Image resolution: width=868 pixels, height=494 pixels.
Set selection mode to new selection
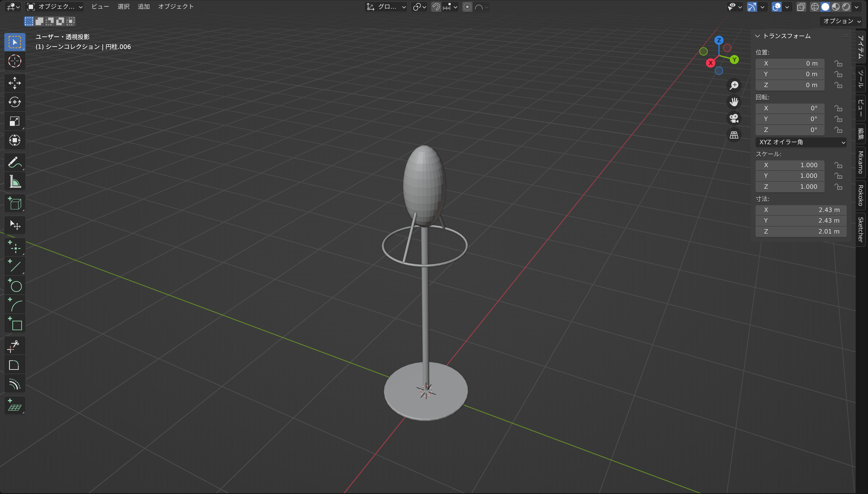pyautogui.click(x=29, y=21)
